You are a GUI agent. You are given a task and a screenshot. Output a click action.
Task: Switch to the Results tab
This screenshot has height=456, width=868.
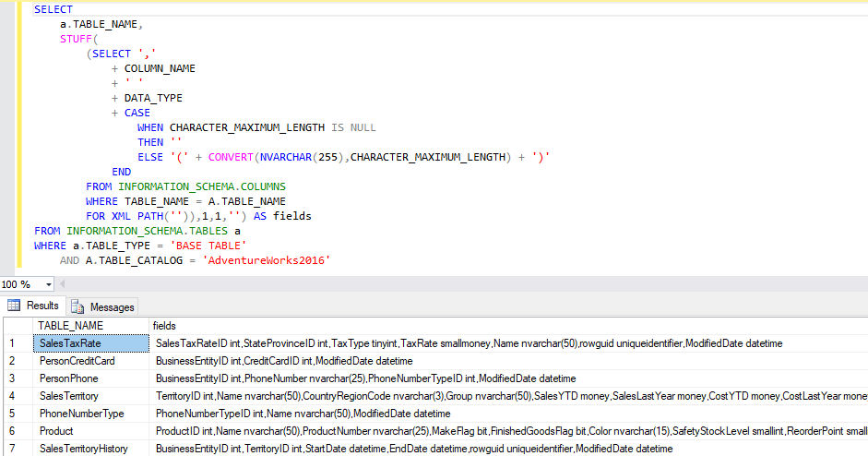[34, 306]
